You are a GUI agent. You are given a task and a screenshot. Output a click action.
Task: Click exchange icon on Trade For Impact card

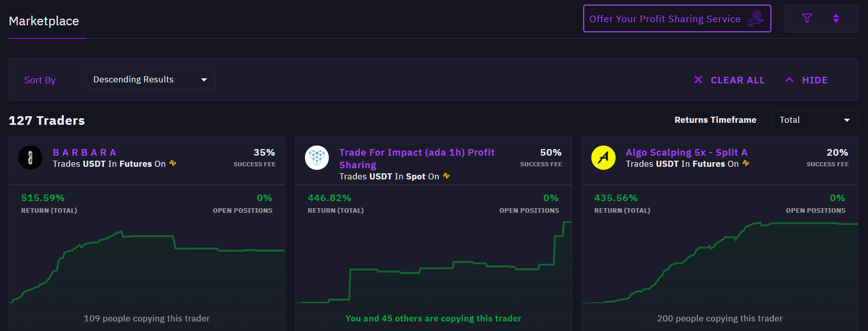(446, 176)
